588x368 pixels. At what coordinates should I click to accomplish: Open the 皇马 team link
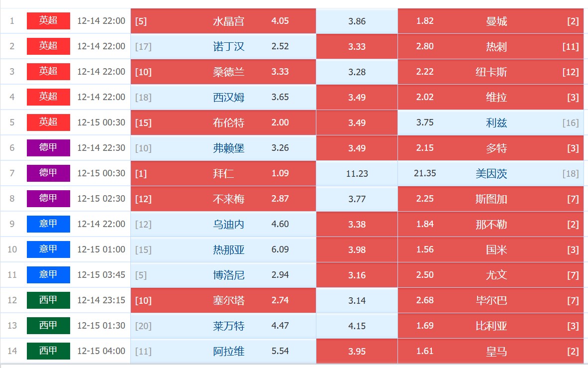coord(496,352)
